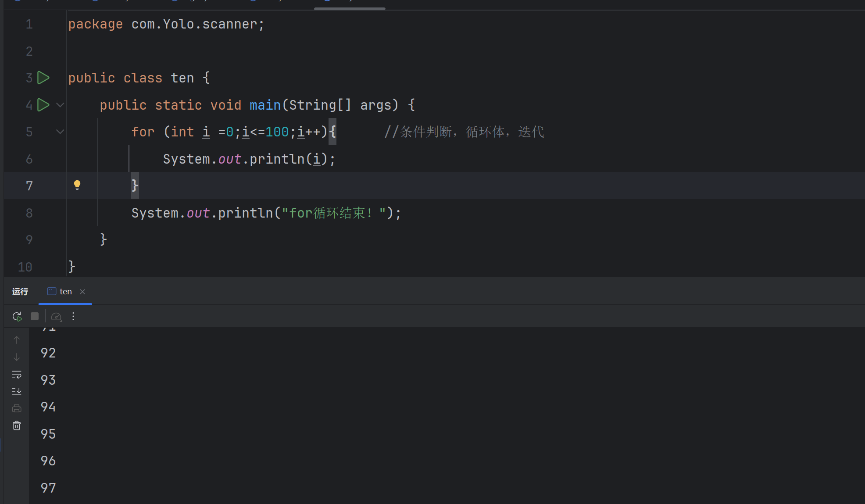Click the closing brace on line 9
Image resolution: width=865 pixels, height=504 pixels.
pos(104,239)
